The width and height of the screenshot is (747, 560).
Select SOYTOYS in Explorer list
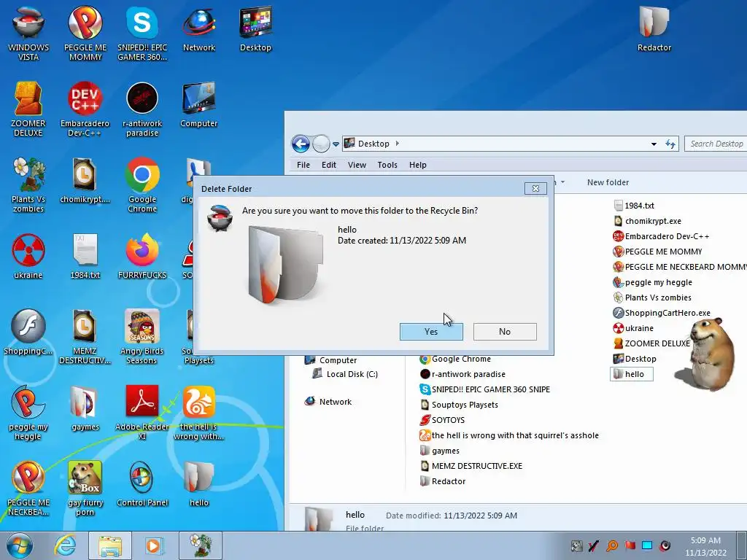[441, 420]
